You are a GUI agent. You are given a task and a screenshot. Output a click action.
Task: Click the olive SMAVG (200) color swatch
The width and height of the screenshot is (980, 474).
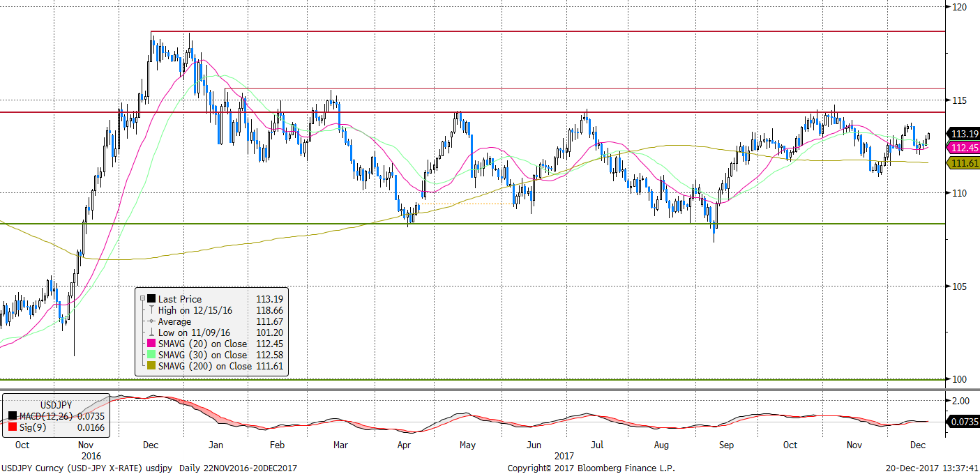click(x=151, y=366)
